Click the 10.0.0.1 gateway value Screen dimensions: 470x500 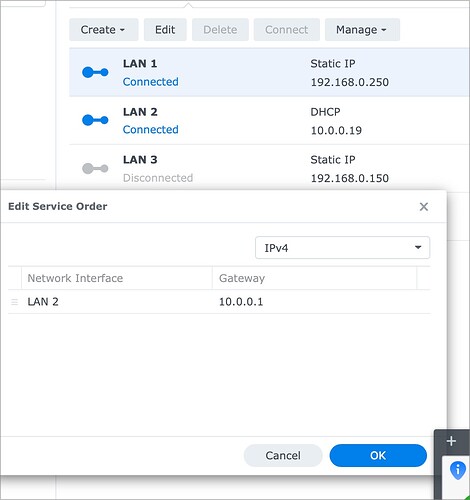[x=241, y=302]
